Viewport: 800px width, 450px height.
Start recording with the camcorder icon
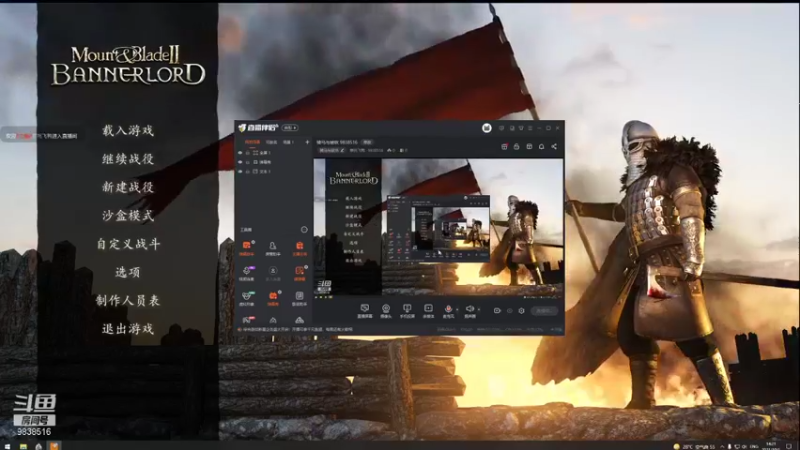497,310
